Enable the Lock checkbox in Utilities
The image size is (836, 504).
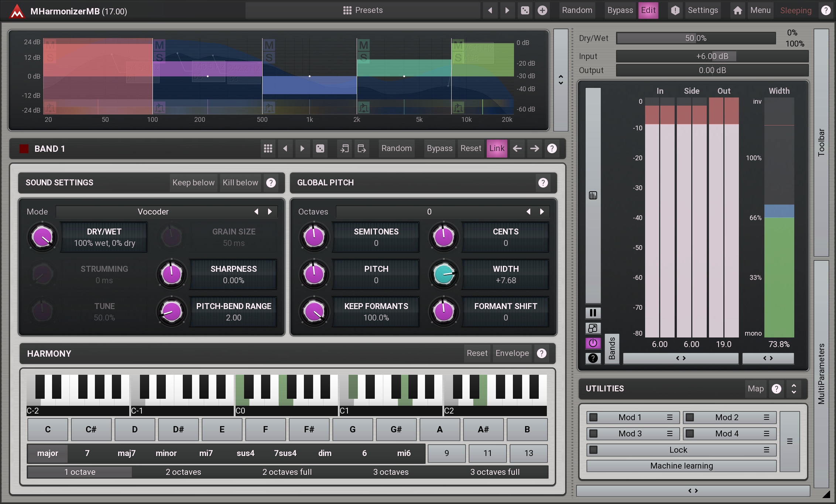[x=593, y=450]
